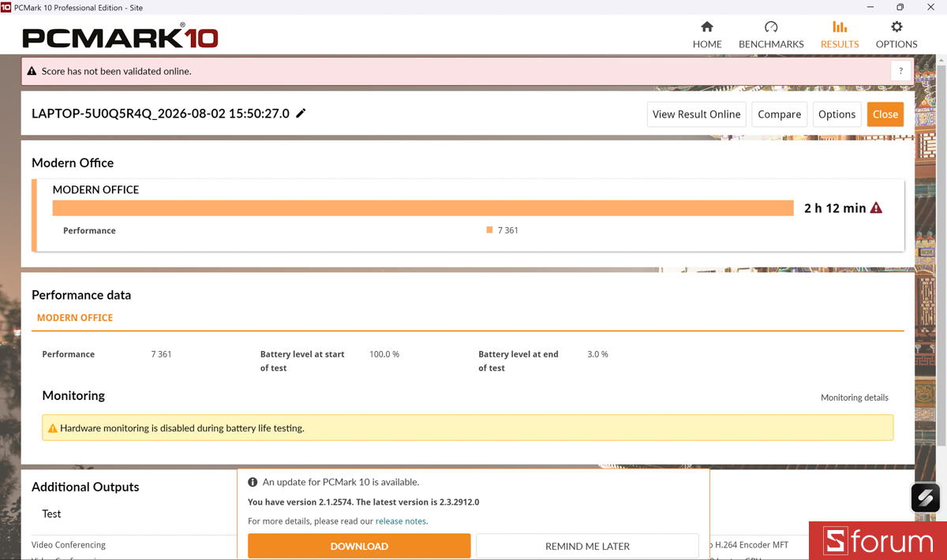Open Monitoring details link
Viewport: 947px width, 560px height.
click(x=854, y=398)
